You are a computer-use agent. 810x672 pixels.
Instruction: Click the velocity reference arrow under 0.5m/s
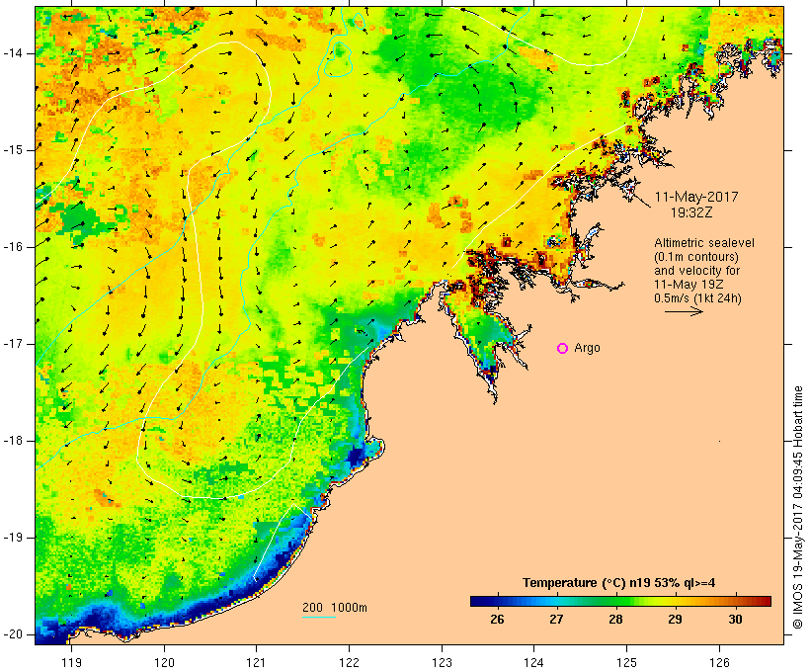click(684, 311)
